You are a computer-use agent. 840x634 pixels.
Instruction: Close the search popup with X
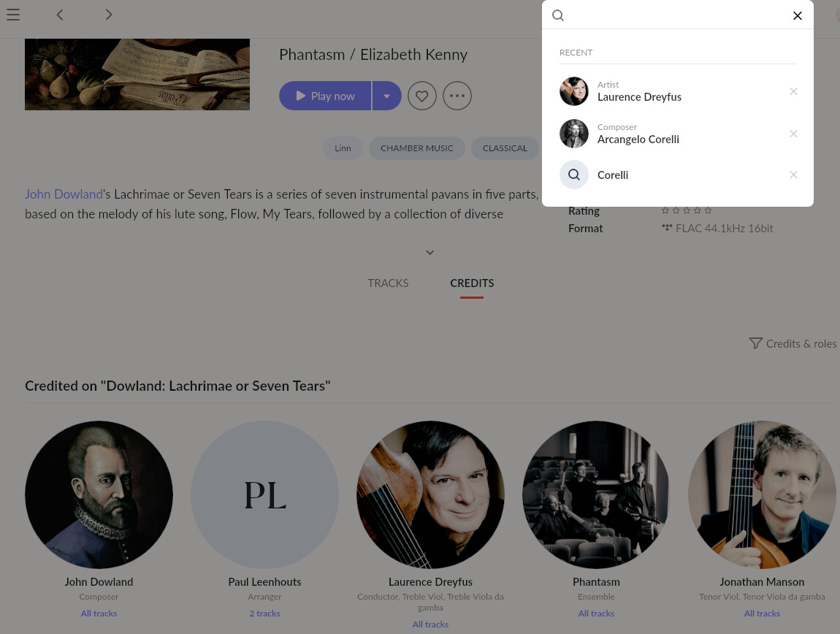pos(797,15)
